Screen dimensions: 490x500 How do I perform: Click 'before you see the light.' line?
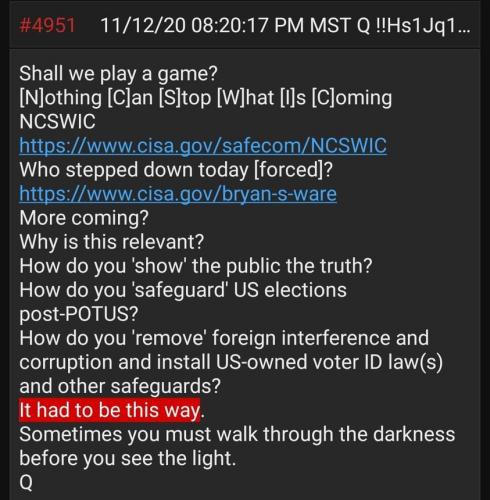click(128, 458)
